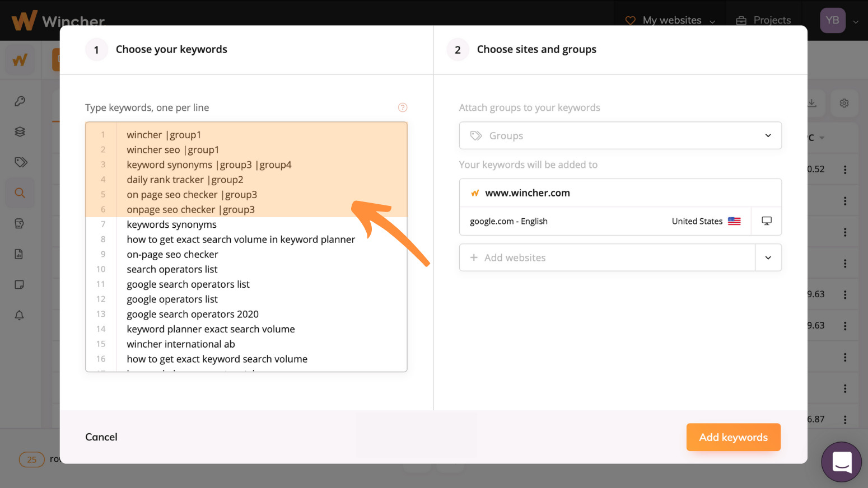
Task: Open the help tooltip next to keyword instructions
Action: coord(403,107)
